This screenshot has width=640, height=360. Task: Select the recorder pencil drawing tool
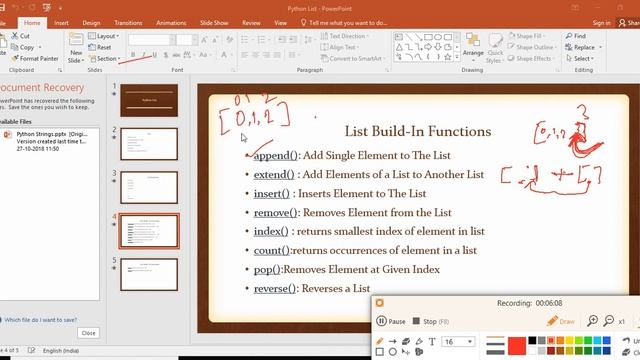(379, 341)
